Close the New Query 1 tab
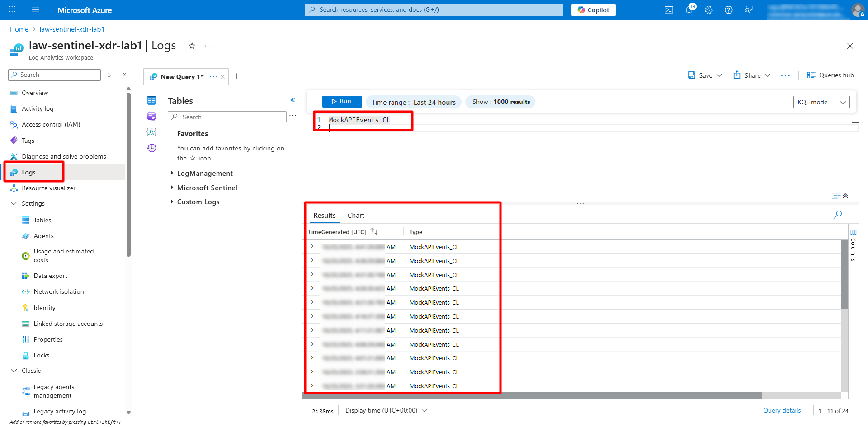Viewport: 868px width, 427px height. point(222,77)
